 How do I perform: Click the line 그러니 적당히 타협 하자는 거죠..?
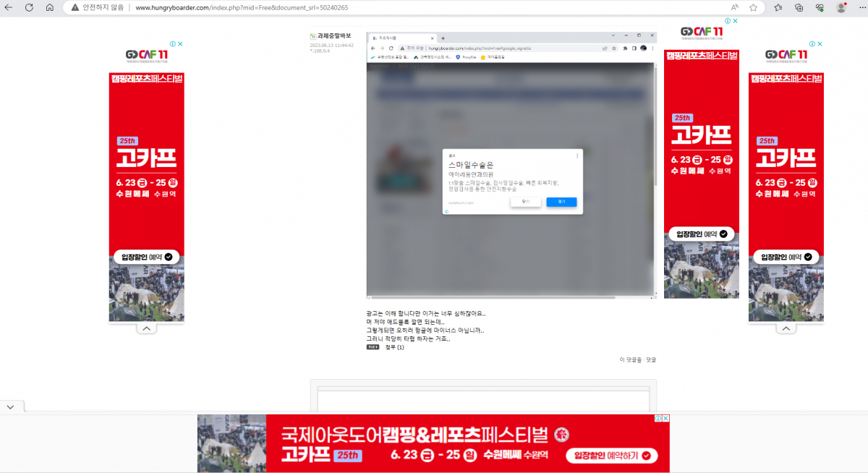point(408,338)
